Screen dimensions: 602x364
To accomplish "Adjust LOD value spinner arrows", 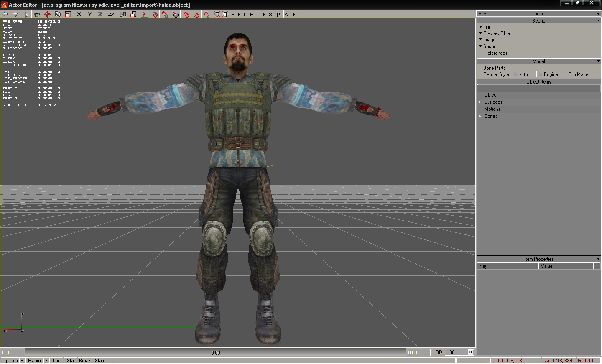I will click(x=471, y=352).
